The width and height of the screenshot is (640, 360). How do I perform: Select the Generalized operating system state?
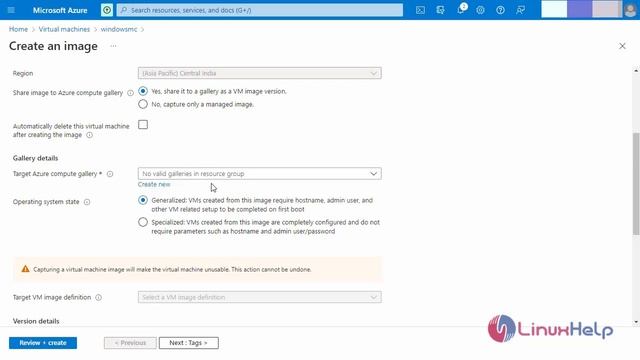click(x=143, y=200)
